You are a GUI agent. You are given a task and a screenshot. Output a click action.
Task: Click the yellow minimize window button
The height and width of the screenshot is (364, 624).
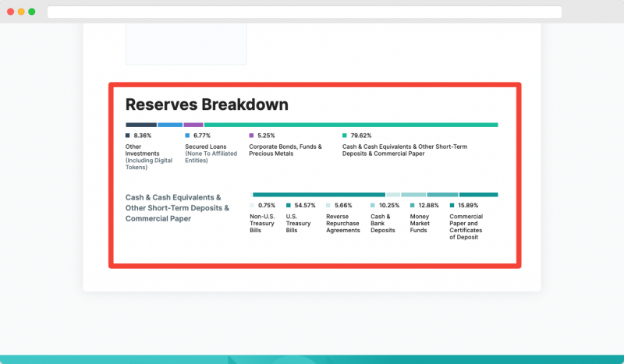[x=21, y=12]
